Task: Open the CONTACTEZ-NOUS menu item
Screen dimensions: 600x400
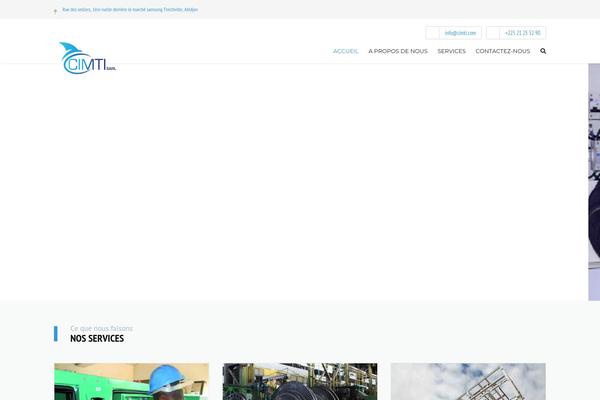Action: 503,51
